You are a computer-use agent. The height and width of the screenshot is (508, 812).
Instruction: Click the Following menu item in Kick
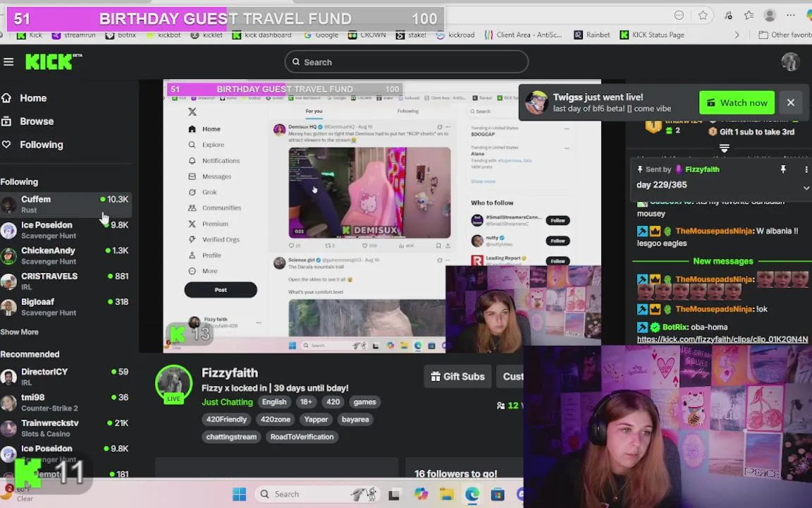pyautogui.click(x=42, y=145)
